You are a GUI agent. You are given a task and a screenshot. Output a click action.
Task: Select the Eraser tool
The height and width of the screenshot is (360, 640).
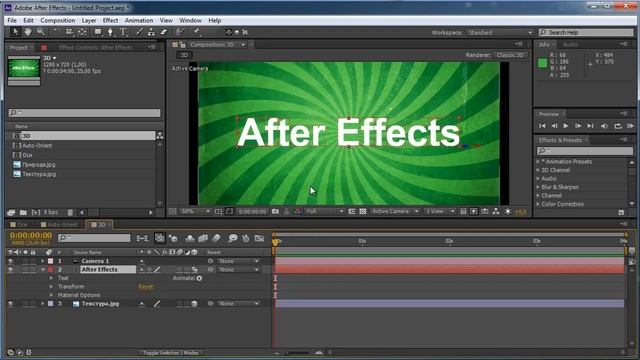coord(164,32)
